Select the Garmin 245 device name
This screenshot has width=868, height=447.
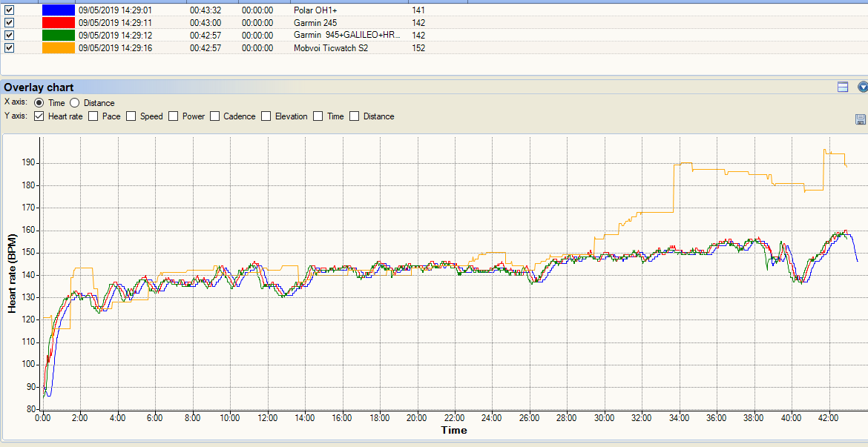click(x=315, y=23)
